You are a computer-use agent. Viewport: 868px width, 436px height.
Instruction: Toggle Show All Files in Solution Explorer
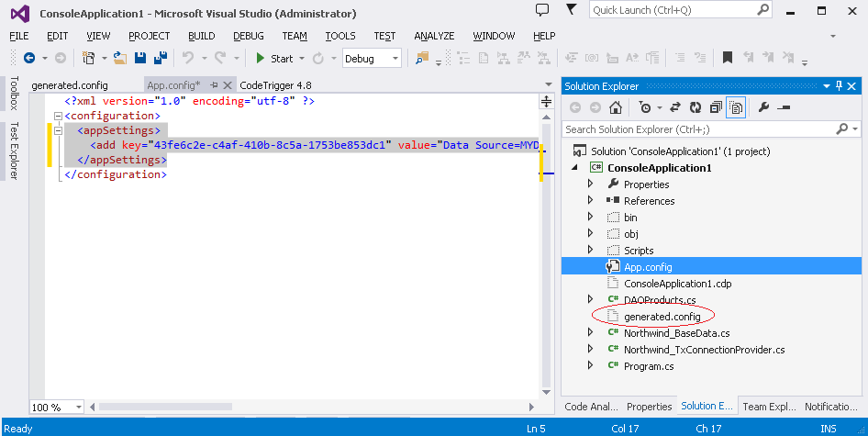tap(735, 107)
